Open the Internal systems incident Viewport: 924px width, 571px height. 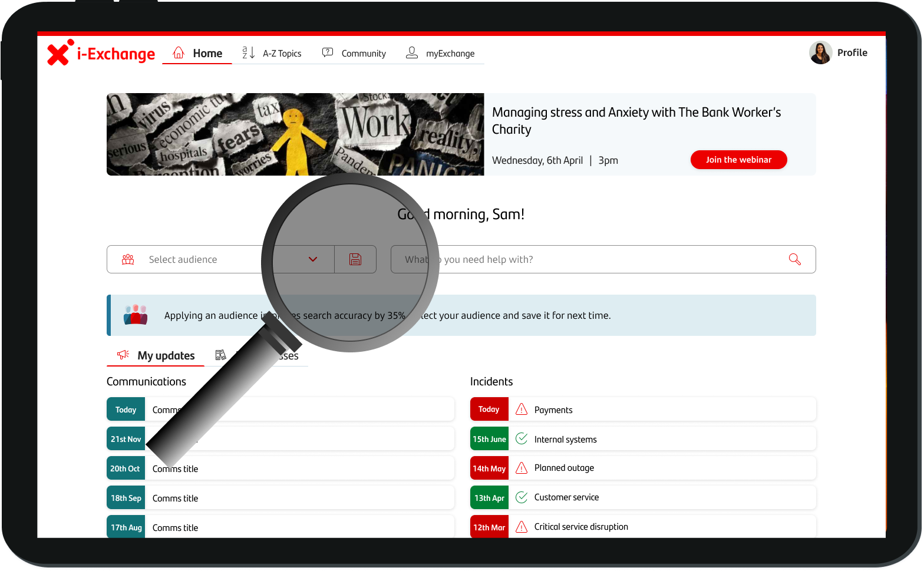(643, 438)
